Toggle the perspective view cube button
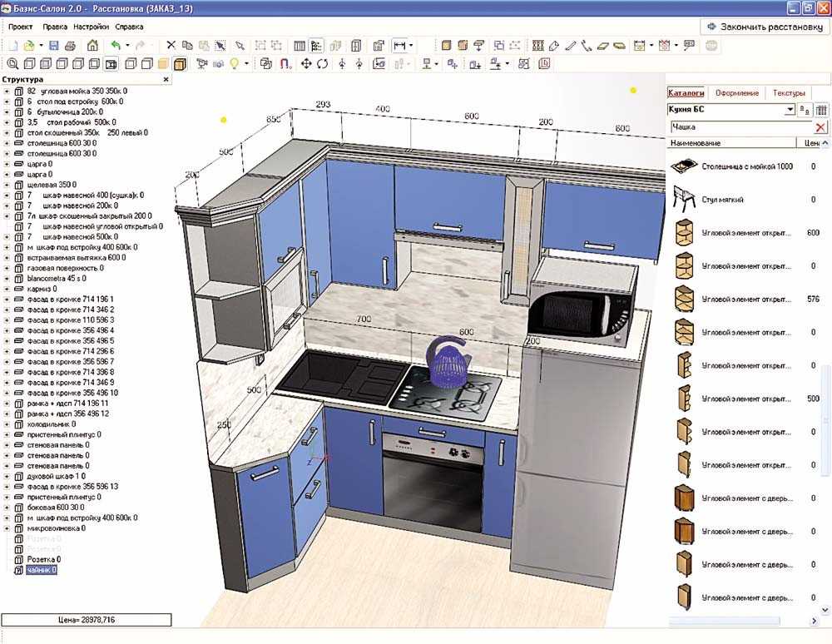 pyautogui.click(x=111, y=64)
